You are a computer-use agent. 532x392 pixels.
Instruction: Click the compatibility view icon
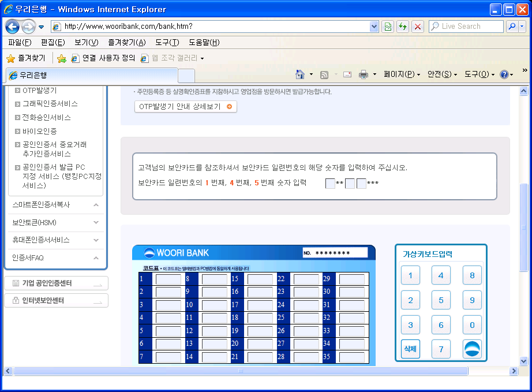click(388, 27)
